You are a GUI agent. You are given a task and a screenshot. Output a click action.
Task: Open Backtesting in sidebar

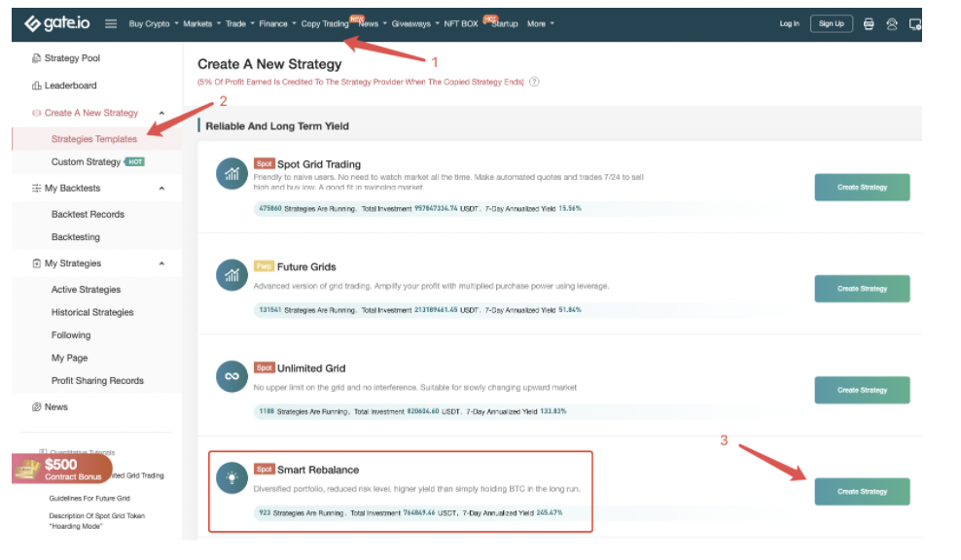(76, 237)
